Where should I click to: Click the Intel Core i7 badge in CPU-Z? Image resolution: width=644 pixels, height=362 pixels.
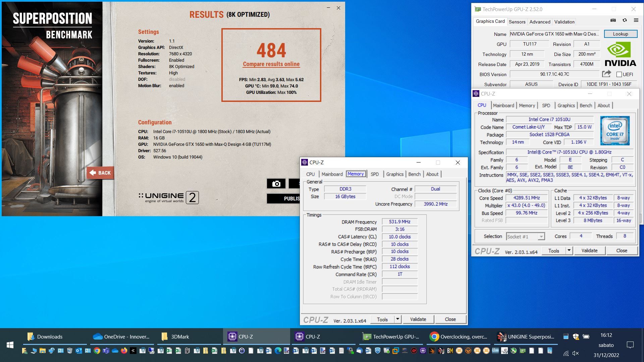click(x=615, y=130)
